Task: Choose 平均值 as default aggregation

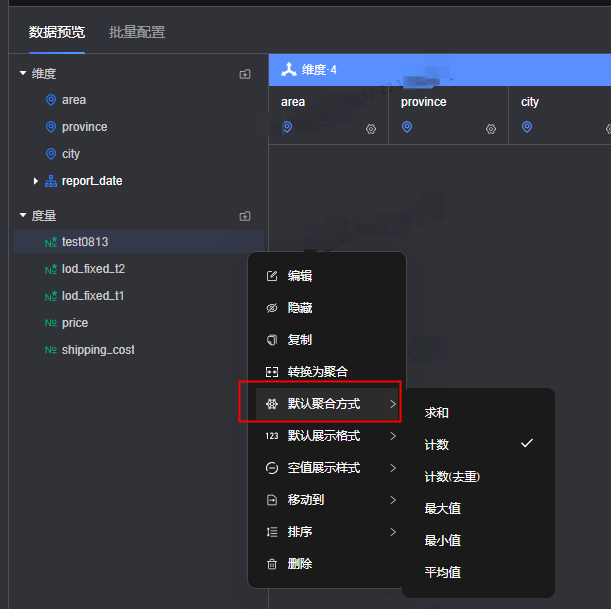Action: (442, 572)
